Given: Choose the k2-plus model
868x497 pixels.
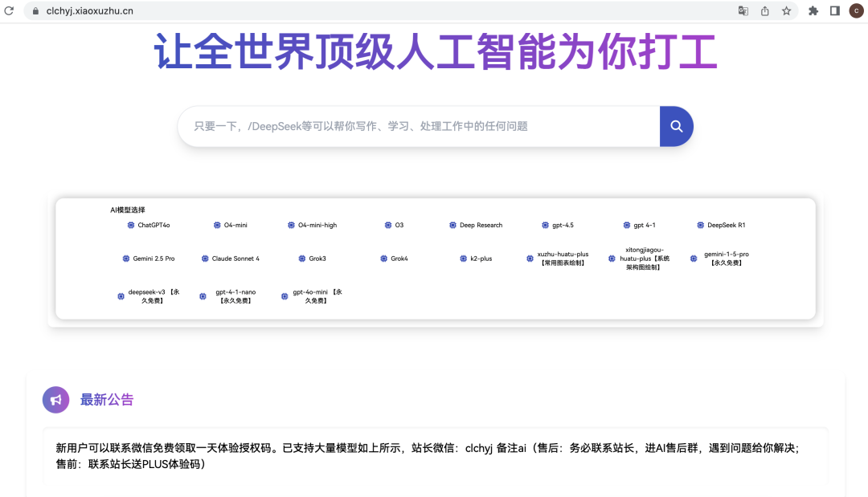Looking at the screenshot, I should point(476,259).
